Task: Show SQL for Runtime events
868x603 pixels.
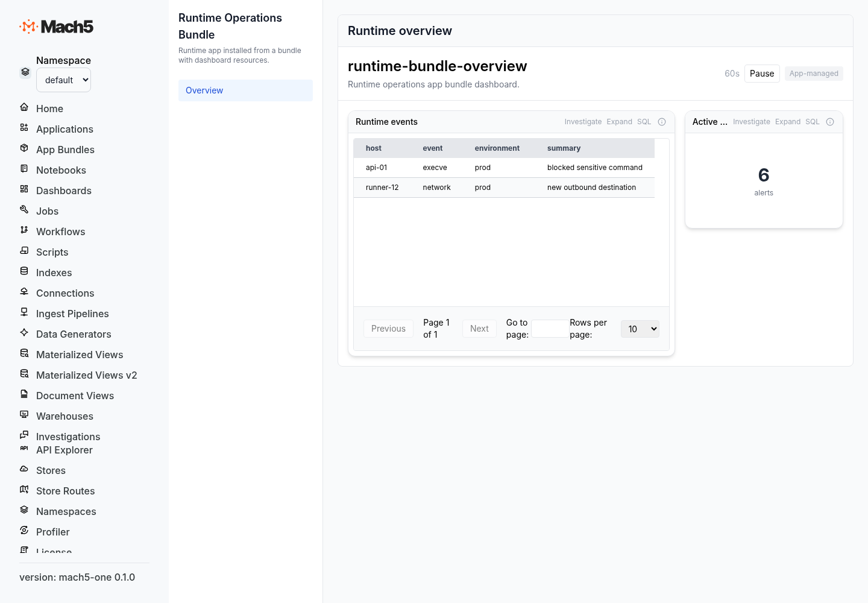Action: coord(644,122)
